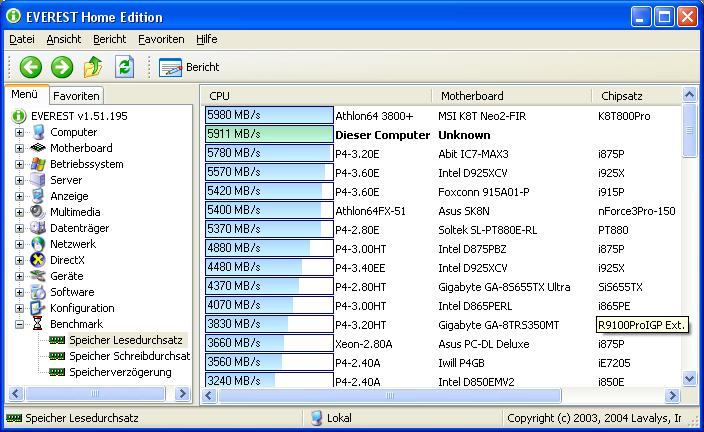Select the Menü sidebar tab
Image resolution: width=704 pixels, height=432 pixels.
click(x=25, y=94)
